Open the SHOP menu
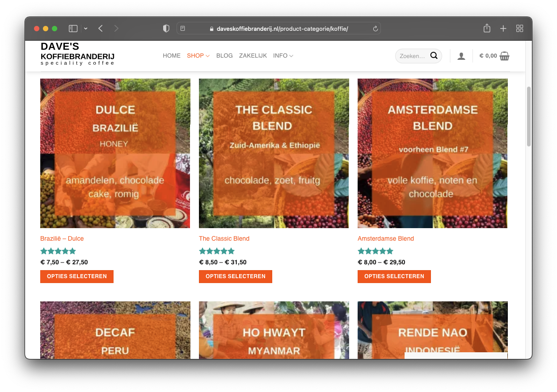 coord(198,56)
